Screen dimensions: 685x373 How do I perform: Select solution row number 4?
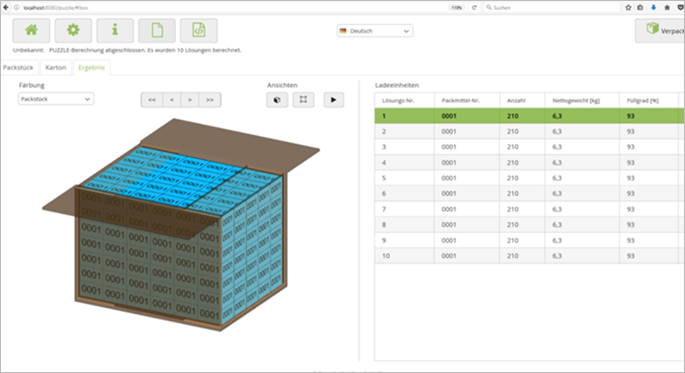pyautogui.click(x=529, y=162)
